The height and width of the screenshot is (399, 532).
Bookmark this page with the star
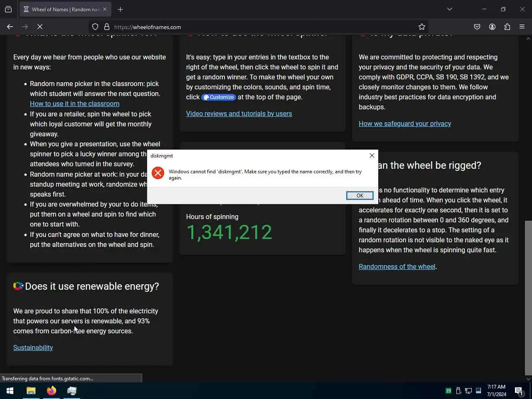[422, 27]
